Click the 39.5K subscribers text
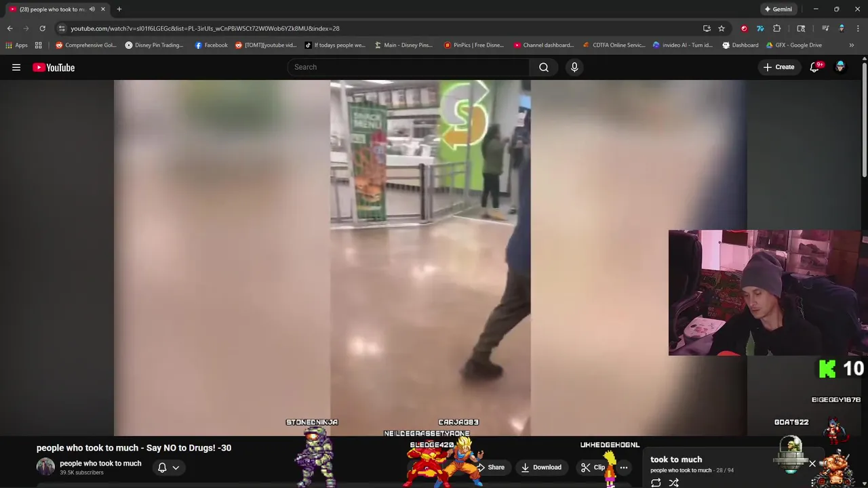This screenshot has width=868, height=488. tap(81, 472)
